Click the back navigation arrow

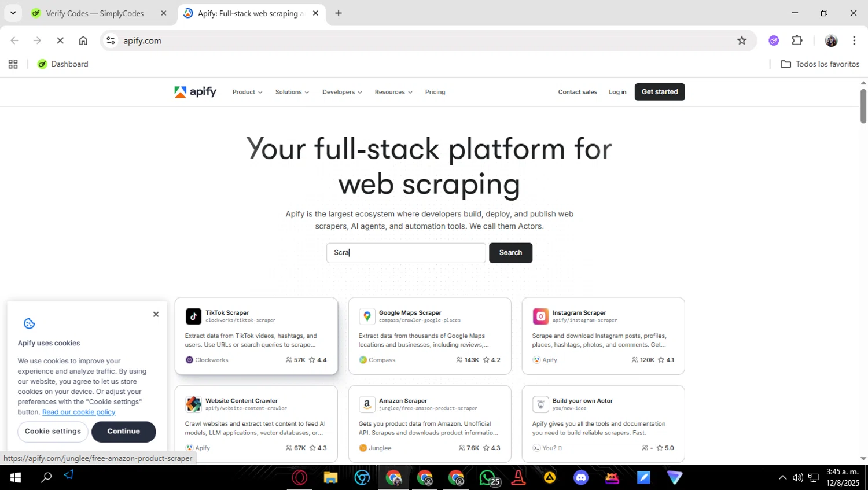(14, 40)
